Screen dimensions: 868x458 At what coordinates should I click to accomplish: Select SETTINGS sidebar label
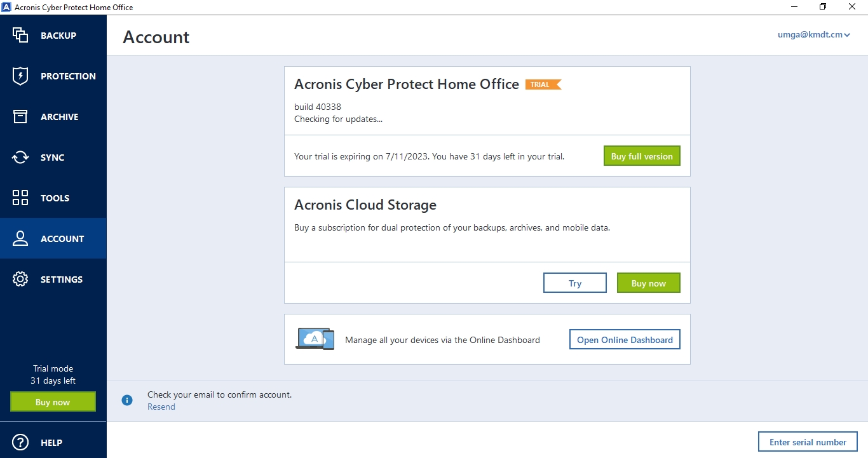tap(62, 280)
